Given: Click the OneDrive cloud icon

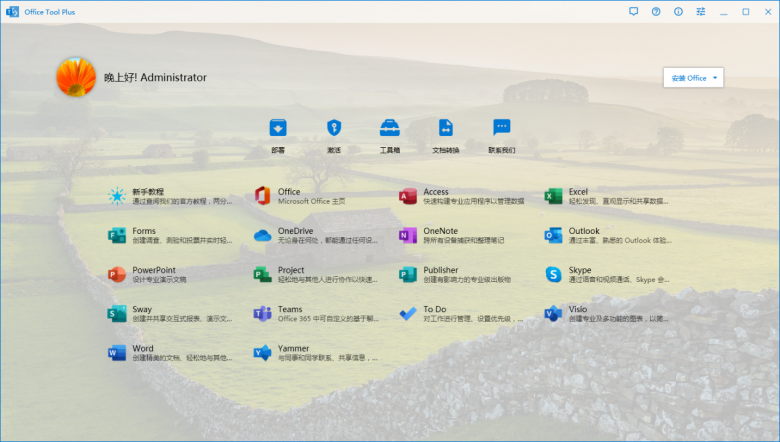Looking at the screenshot, I should coord(263,235).
